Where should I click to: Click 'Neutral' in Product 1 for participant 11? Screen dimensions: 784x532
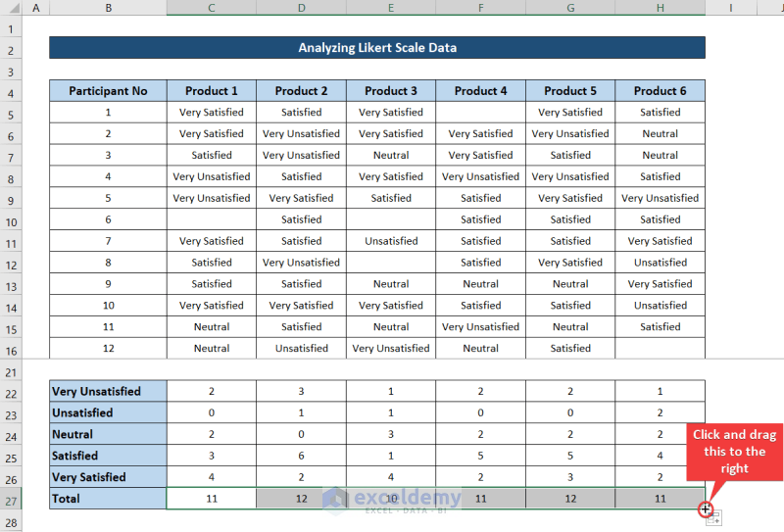pyautogui.click(x=212, y=327)
